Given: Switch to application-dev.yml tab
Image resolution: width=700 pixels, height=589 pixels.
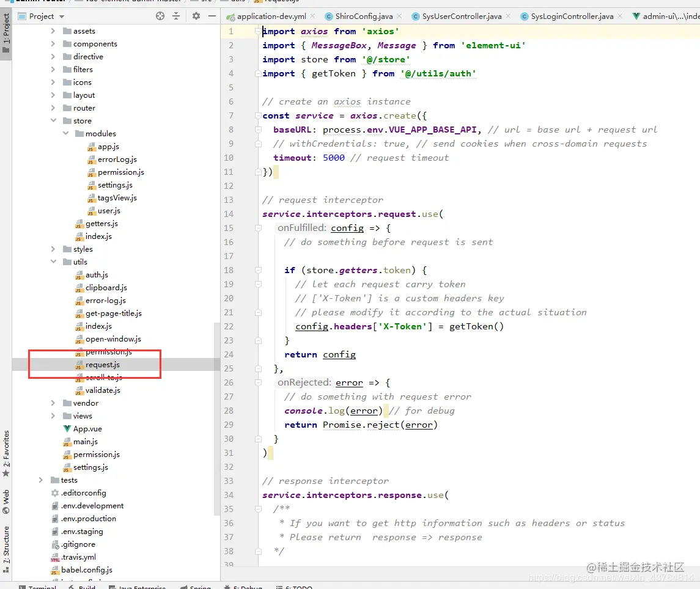Looking at the screenshot, I should coord(271,16).
